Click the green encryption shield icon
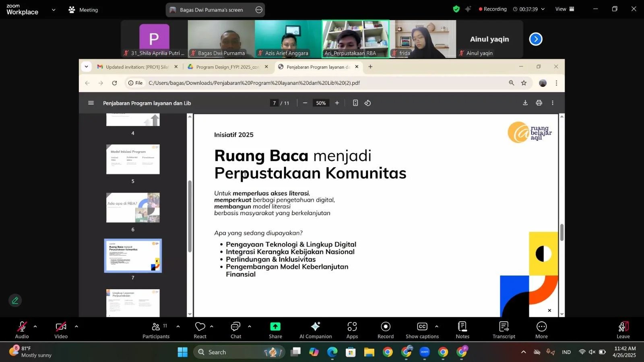The image size is (644, 362). [x=456, y=9]
